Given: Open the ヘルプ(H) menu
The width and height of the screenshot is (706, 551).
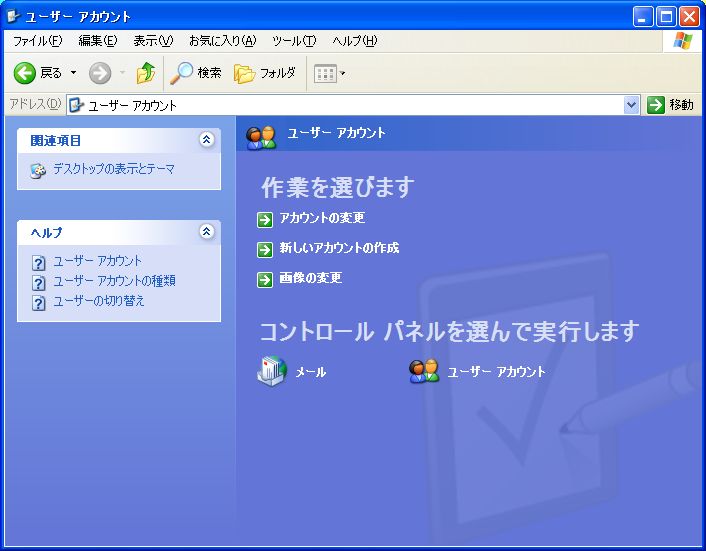Looking at the screenshot, I should 354,41.
